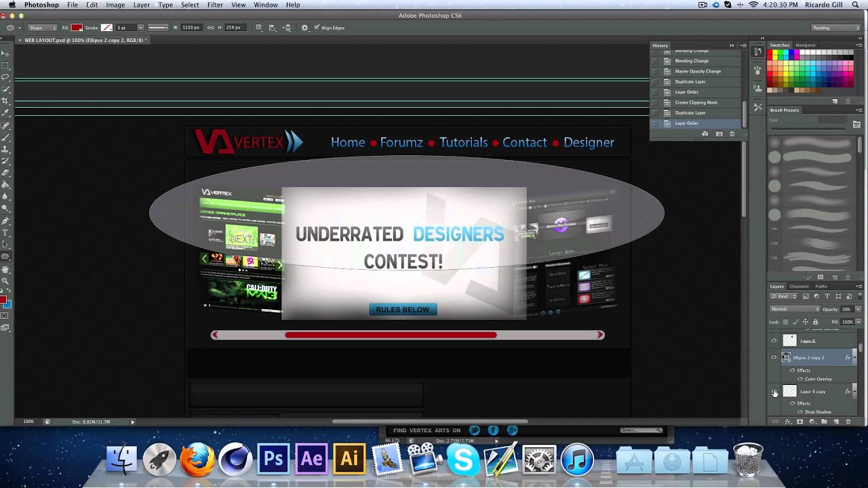Select the Zoom tool in toolbar

click(5, 281)
